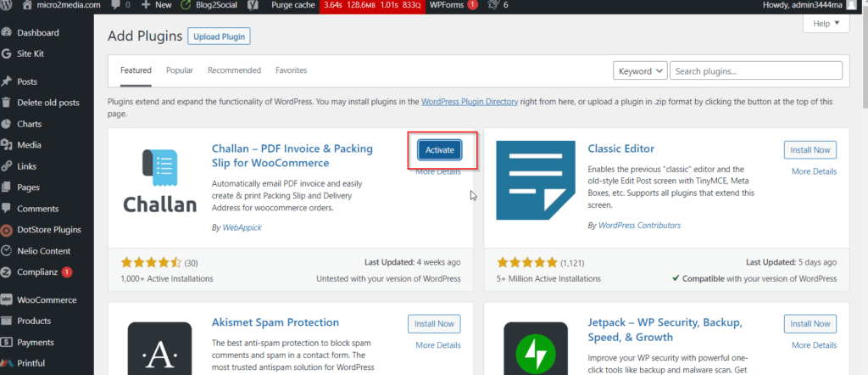Click the Jetpack plugin logo thumbnail
Image resolution: width=868 pixels, height=375 pixels.
pyautogui.click(x=536, y=349)
